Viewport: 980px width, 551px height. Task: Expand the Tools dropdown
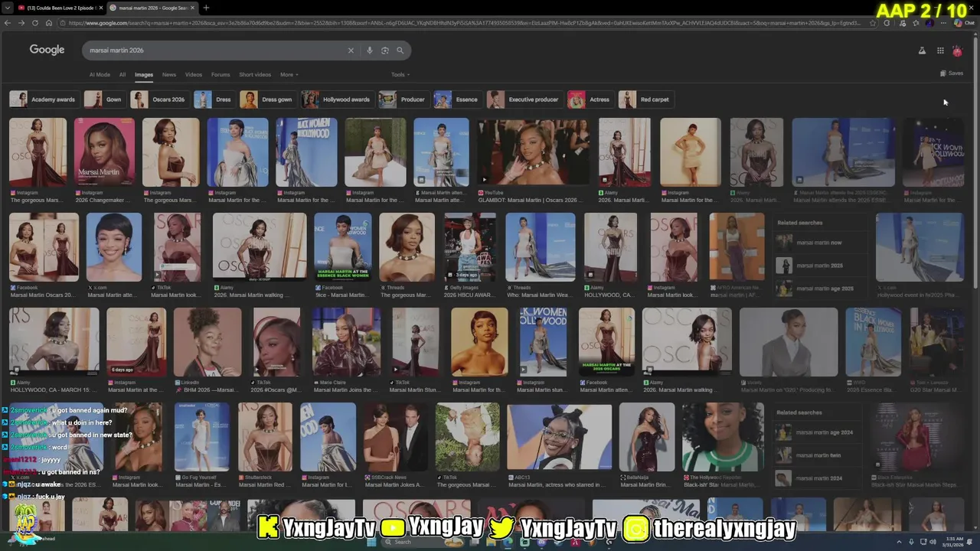(x=400, y=75)
